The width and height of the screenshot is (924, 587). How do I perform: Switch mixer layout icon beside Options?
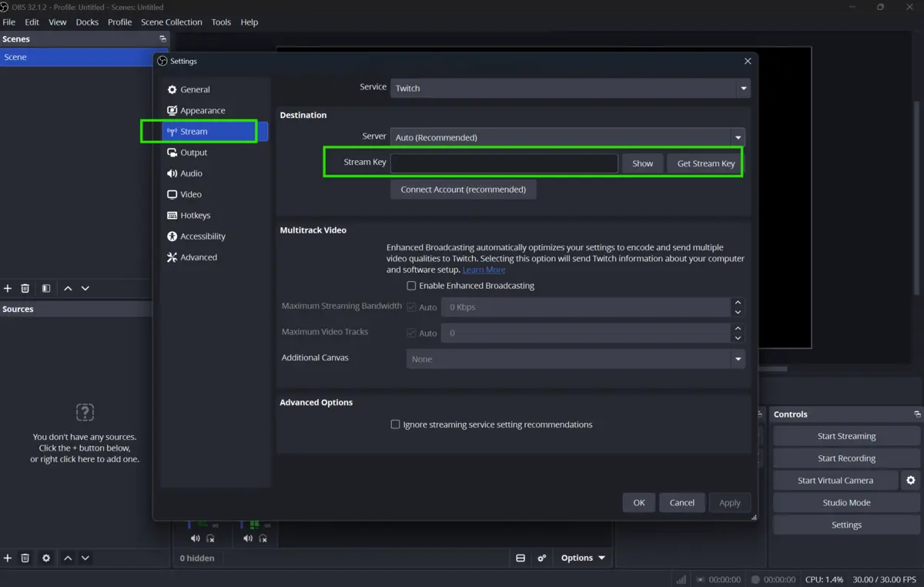(521, 558)
